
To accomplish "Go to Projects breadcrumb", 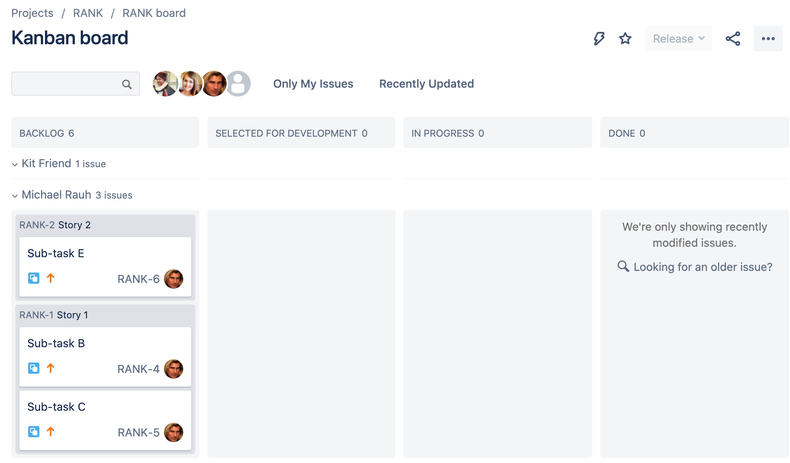I will [x=32, y=13].
